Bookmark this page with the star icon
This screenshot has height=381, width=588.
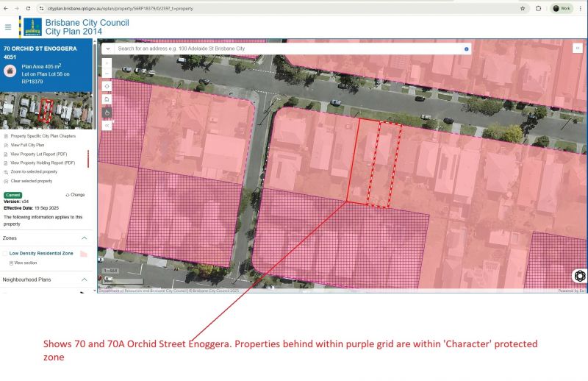[x=523, y=8]
